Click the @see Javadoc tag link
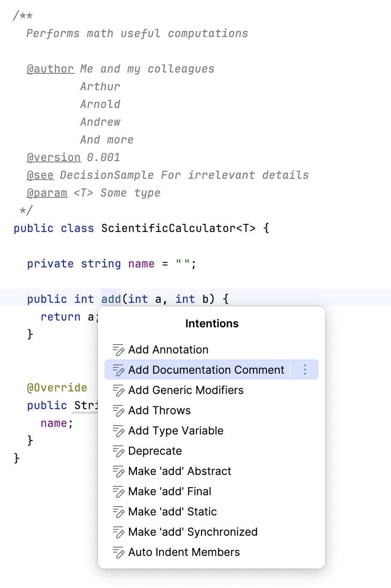The image size is (391, 588). click(40, 175)
